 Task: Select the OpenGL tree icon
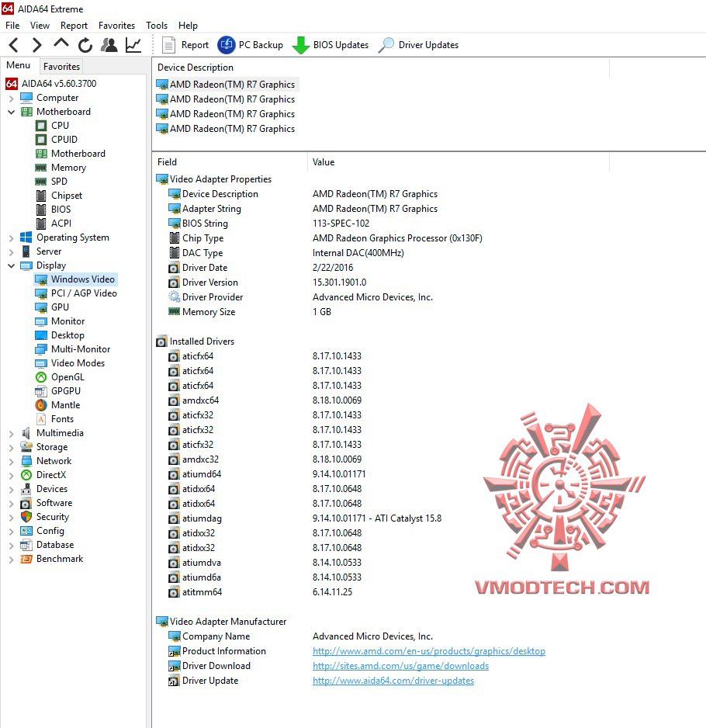(x=41, y=377)
